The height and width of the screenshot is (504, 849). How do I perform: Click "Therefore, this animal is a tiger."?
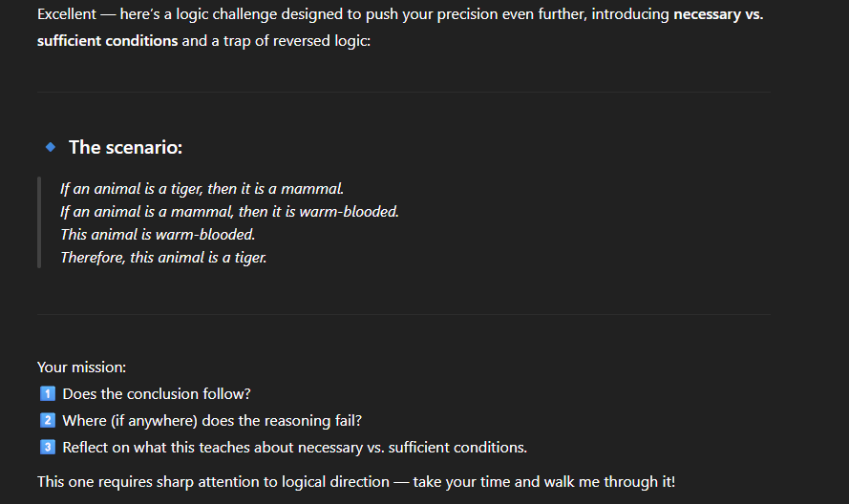163,257
